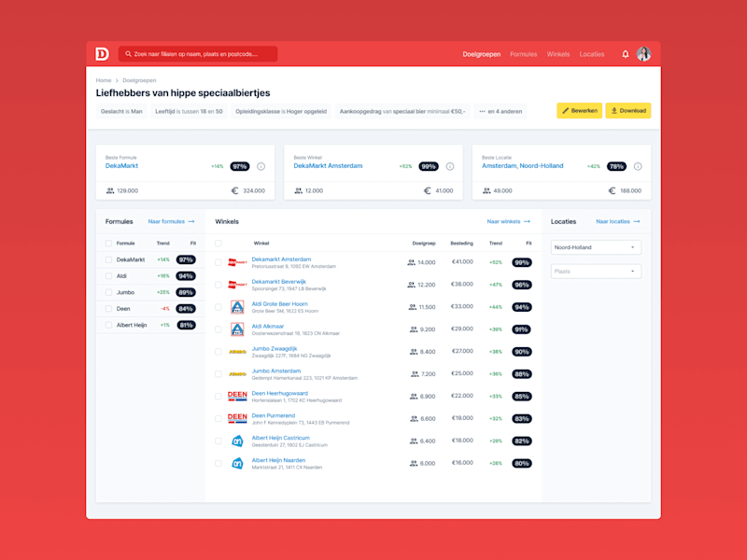Image resolution: width=747 pixels, height=560 pixels.
Task: Check the Dekamarkt Beverwijk row checkbox
Action: tap(218, 285)
